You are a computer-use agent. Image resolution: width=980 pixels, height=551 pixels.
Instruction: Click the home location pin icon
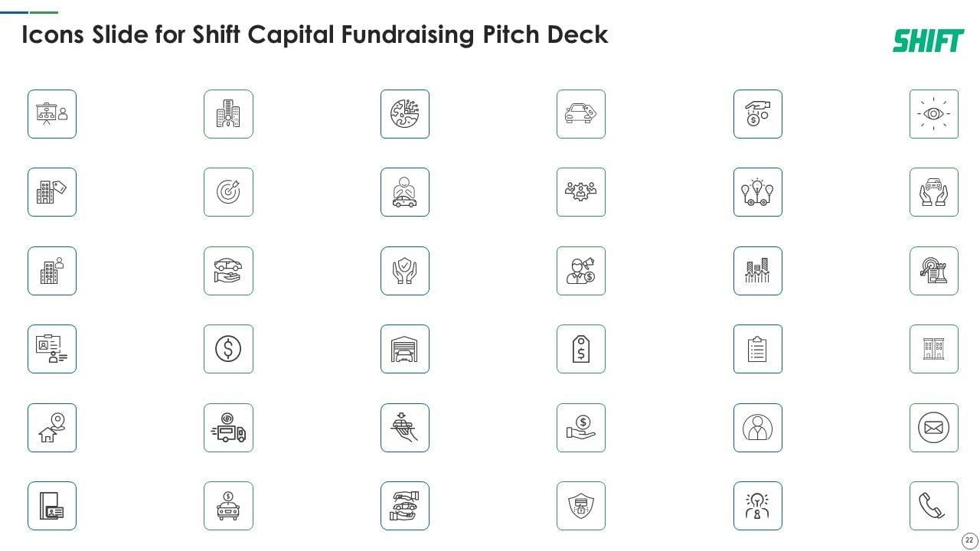52,428
